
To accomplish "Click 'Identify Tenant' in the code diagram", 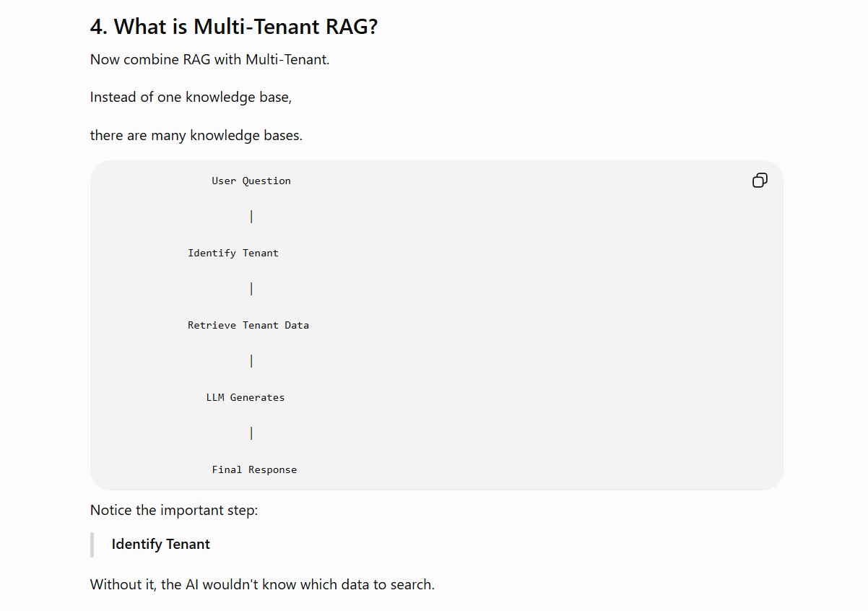I will [233, 253].
